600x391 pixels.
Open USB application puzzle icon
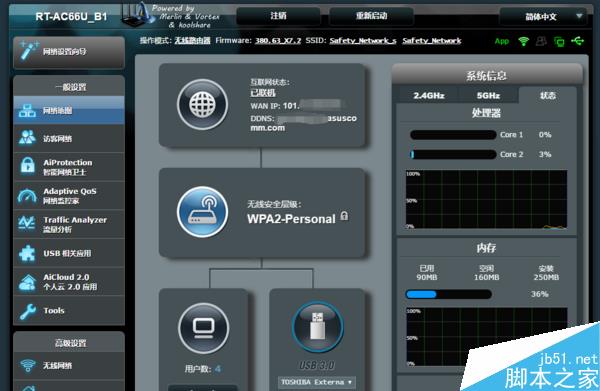[27, 253]
